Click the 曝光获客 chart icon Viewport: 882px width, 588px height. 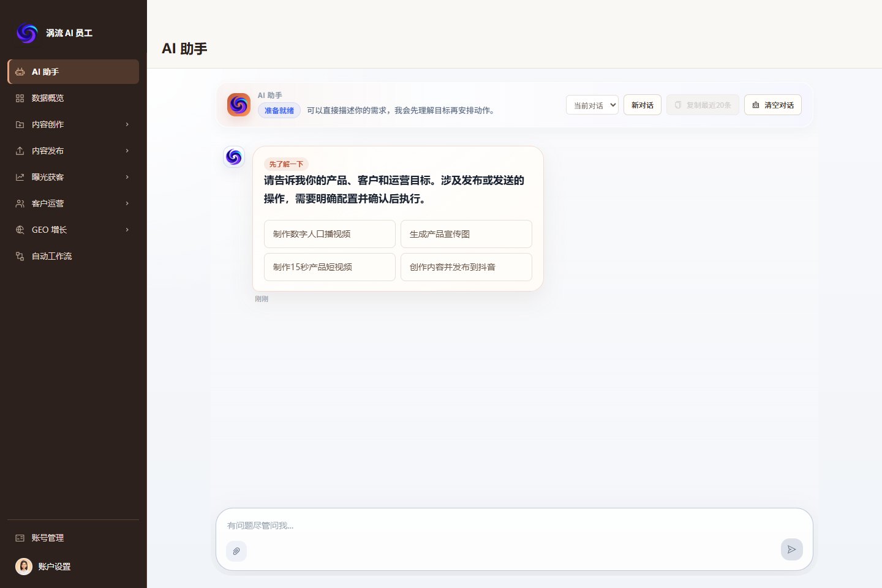(x=20, y=177)
